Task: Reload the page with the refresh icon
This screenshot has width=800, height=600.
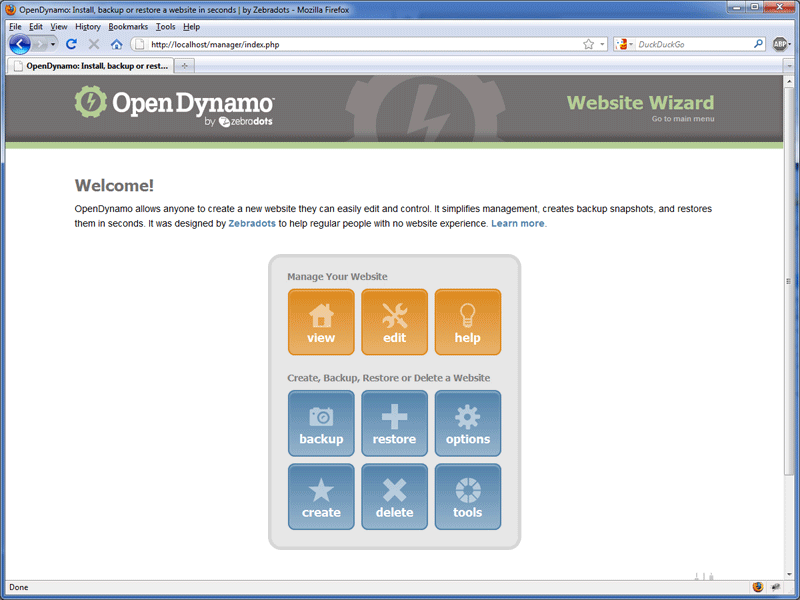Action: pyautogui.click(x=70, y=44)
